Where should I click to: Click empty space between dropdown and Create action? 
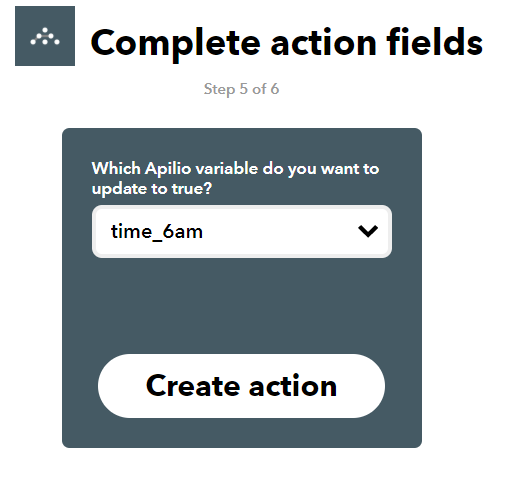pyautogui.click(x=242, y=305)
